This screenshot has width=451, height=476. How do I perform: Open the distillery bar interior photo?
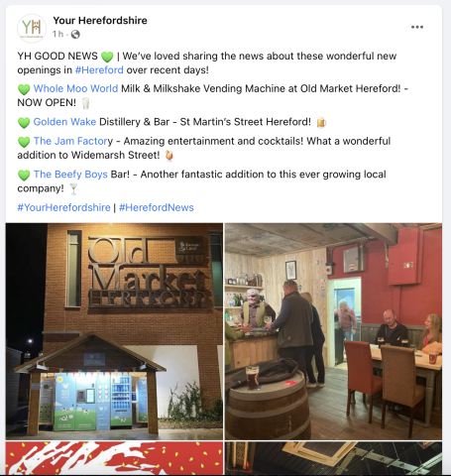point(333,331)
